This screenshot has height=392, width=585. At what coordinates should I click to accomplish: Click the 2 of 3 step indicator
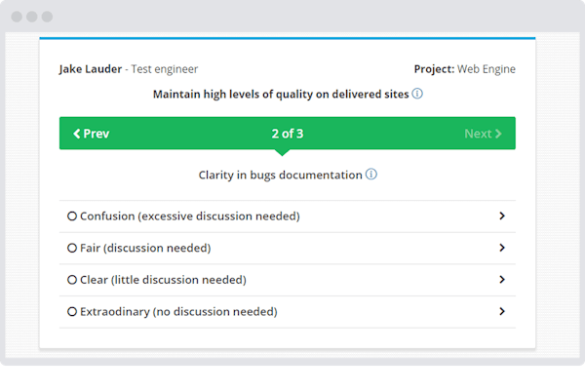coord(287,134)
